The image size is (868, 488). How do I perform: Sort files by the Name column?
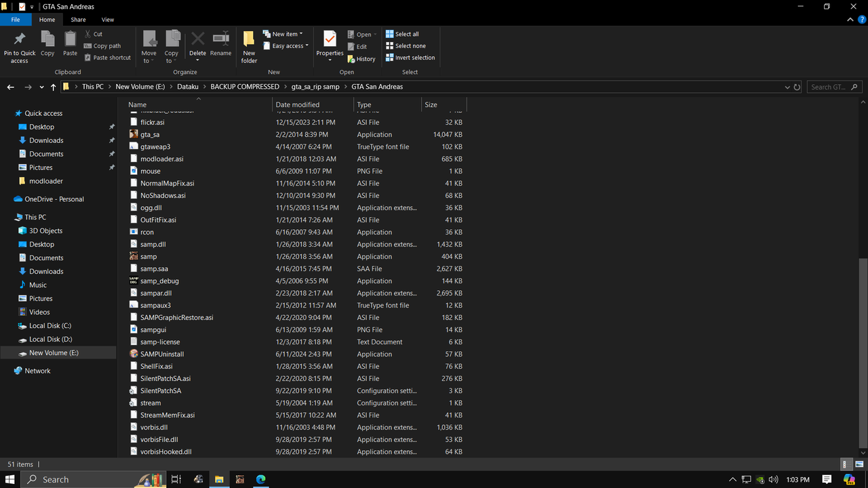[x=199, y=105]
